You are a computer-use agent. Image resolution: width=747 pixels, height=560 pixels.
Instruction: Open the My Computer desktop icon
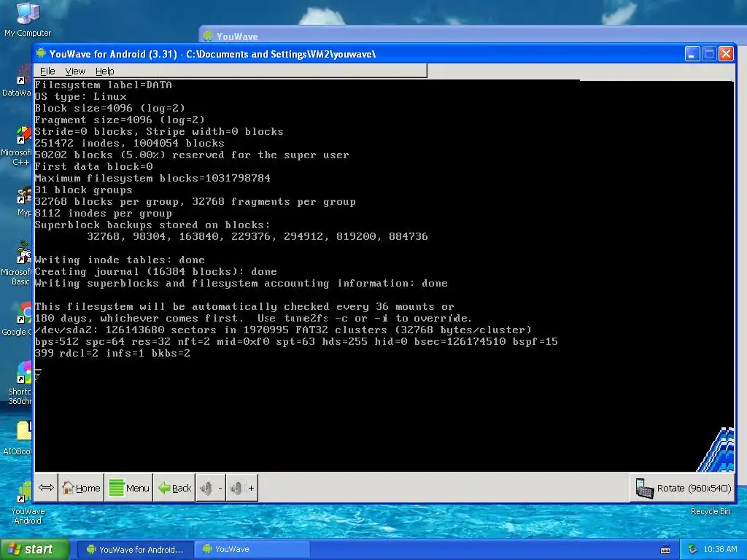pyautogui.click(x=28, y=20)
